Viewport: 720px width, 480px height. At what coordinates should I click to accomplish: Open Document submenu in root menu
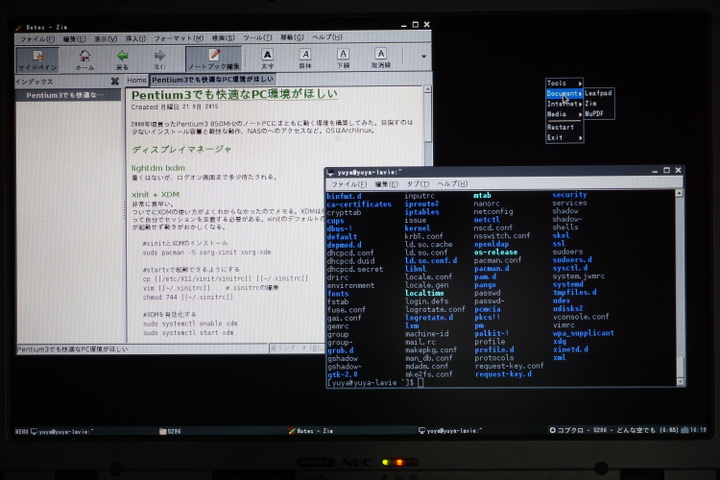564,94
